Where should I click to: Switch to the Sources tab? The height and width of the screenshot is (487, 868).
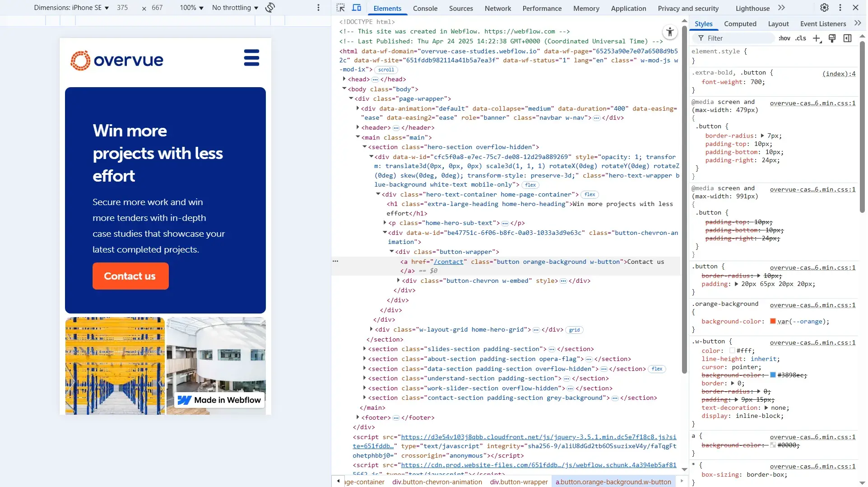pyautogui.click(x=461, y=8)
